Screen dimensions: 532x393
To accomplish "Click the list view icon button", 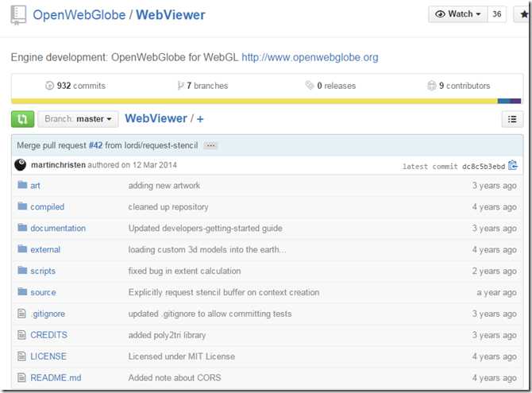I will [512, 119].
